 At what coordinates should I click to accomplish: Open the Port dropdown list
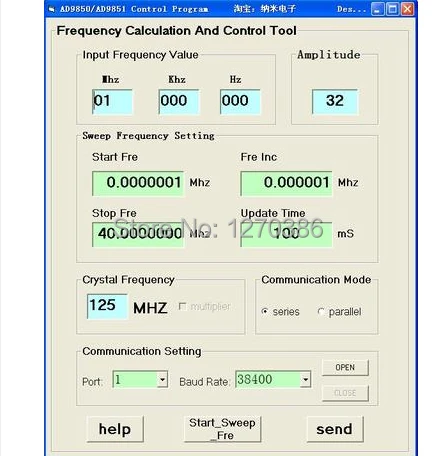(162, 379)
